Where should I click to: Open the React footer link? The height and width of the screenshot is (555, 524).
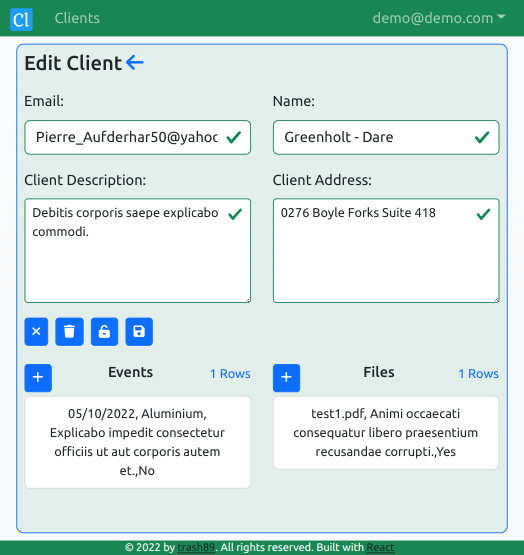[381, 547]
